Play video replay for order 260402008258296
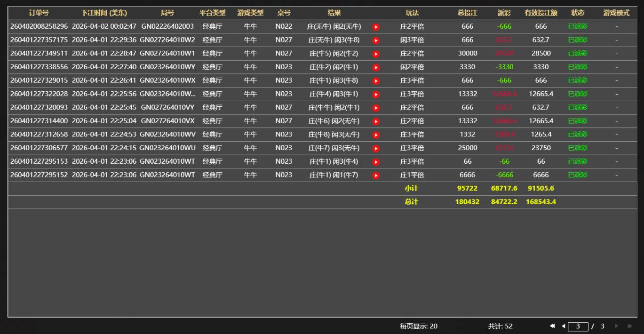 [376, 27]
